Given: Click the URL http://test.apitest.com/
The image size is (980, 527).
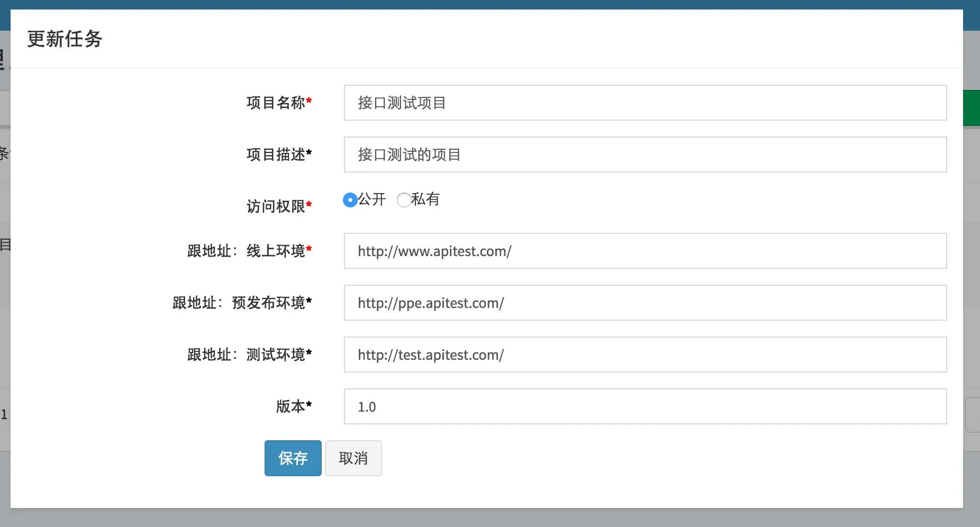Looking at the screenshot, I should pos(430,355).
